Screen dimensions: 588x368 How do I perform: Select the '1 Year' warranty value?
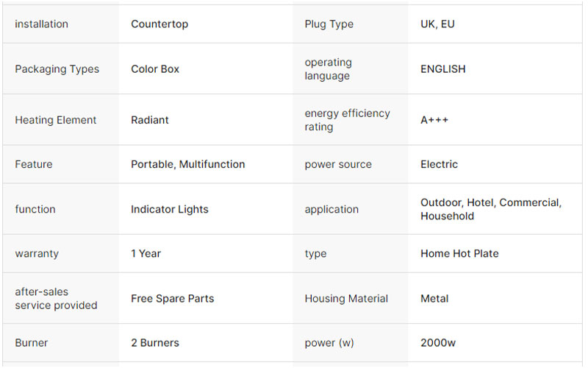pos(146,253)
